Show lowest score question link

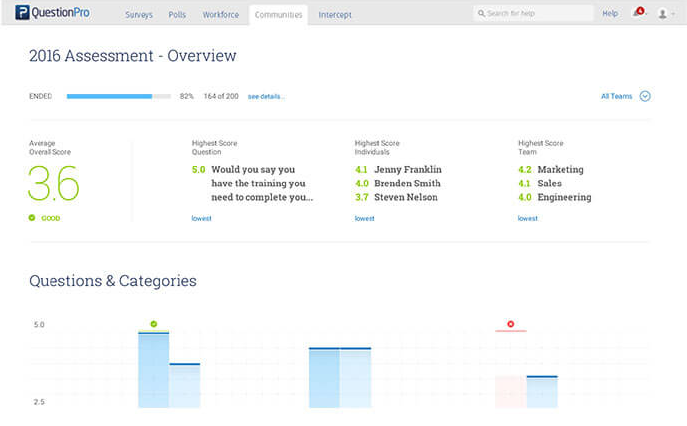click(201, 218)
